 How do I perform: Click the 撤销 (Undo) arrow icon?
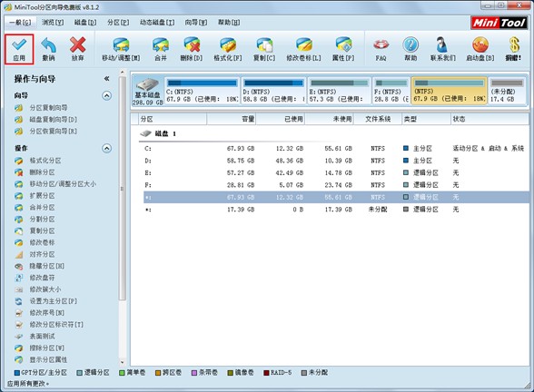click(48, 45)
